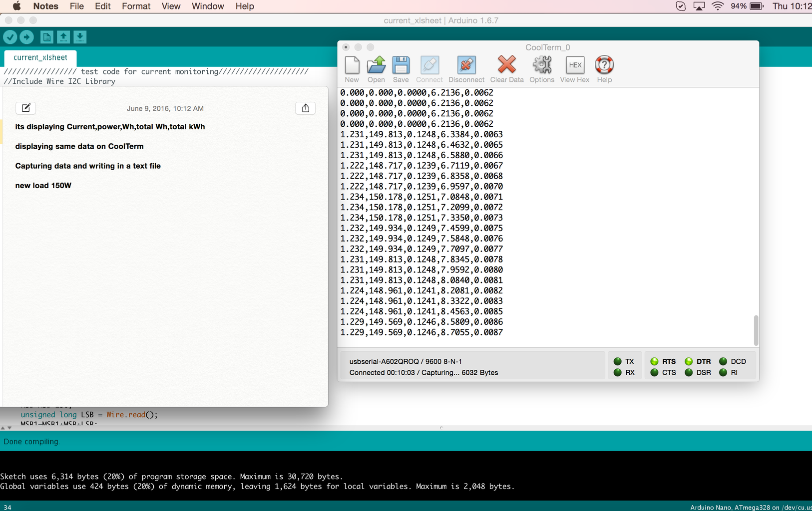Click the battery status icon
This screenshot has width=812, height=511.
pyautogui.click(x=757, y=6)
